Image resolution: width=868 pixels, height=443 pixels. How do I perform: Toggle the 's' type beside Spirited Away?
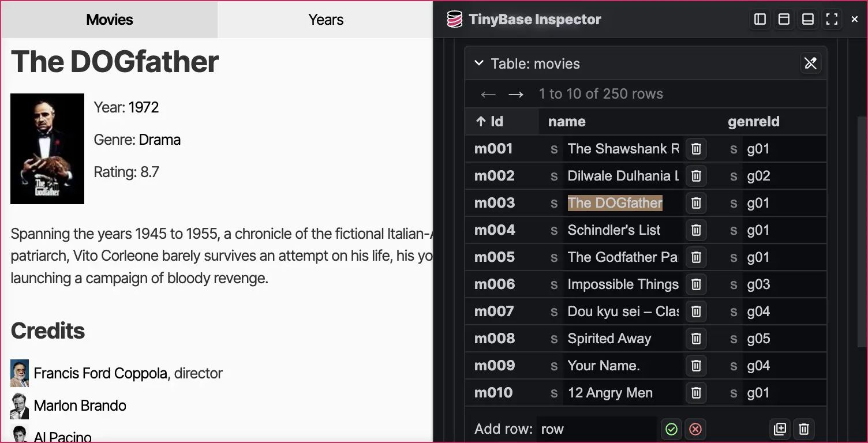point(553,339)
